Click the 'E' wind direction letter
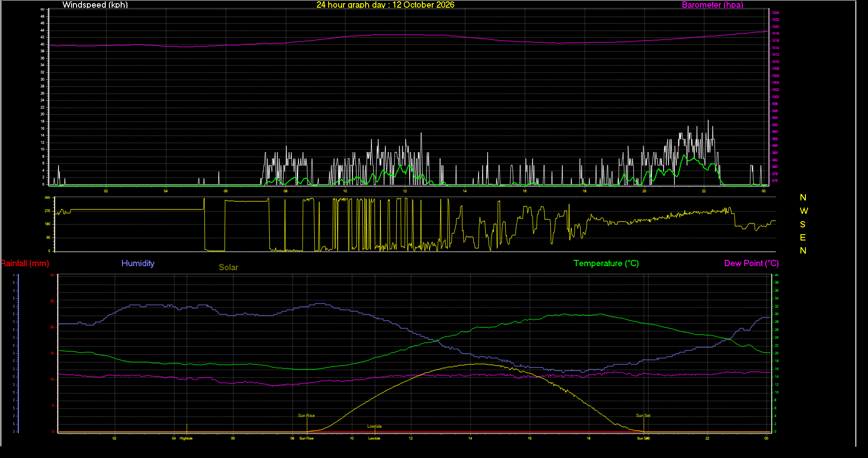The image size is (868, 458). click(x=803, y=237)
